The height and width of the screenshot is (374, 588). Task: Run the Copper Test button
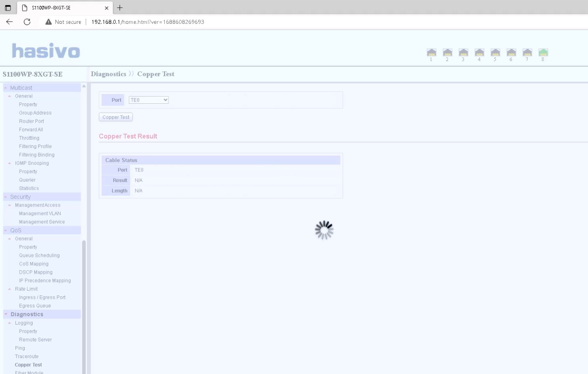click(116, 117)
